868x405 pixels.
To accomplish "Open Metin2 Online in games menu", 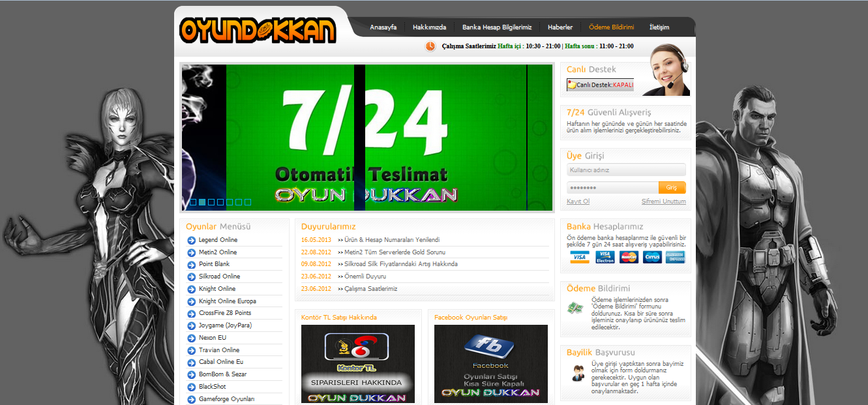I will pos(218,252).
